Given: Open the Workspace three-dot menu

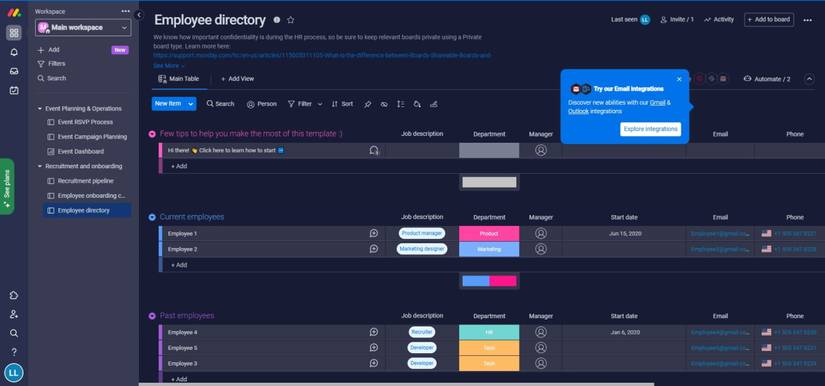Looking at the screenshot, I should (125, 11).
